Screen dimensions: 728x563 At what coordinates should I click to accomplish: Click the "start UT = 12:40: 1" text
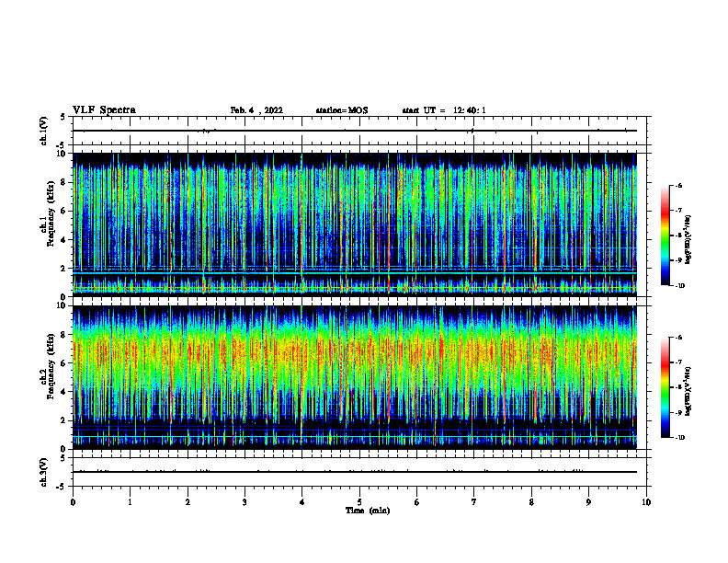coord(444,110)
